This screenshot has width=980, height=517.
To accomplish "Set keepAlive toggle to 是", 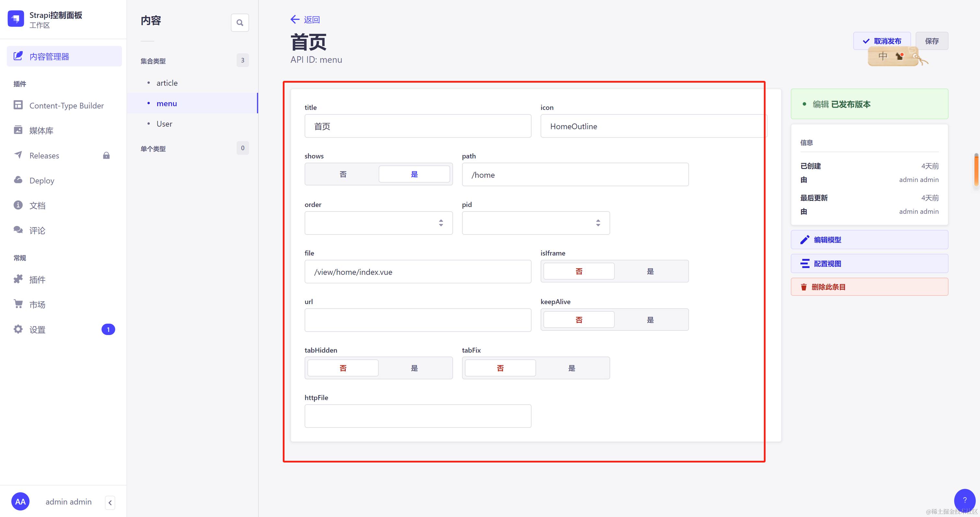I will click(x=650, y=320).
